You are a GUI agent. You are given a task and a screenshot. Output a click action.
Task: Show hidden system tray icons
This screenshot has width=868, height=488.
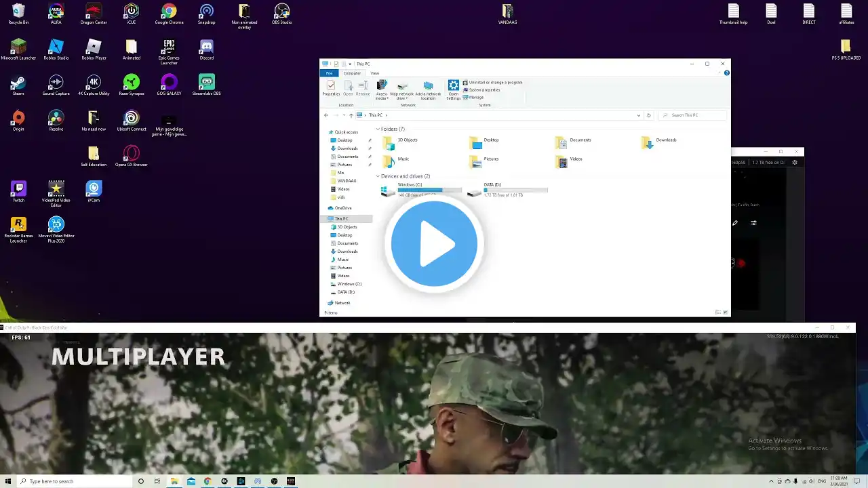pos(771,481)
